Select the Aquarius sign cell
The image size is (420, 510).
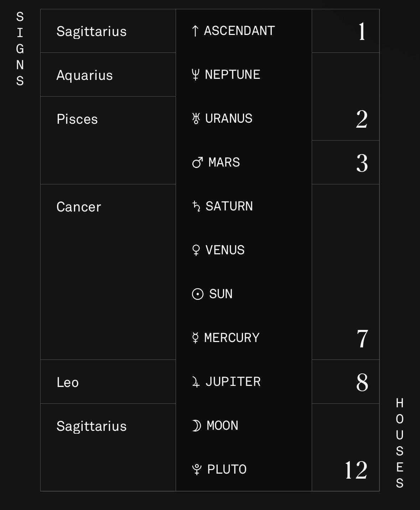point(108,75)
